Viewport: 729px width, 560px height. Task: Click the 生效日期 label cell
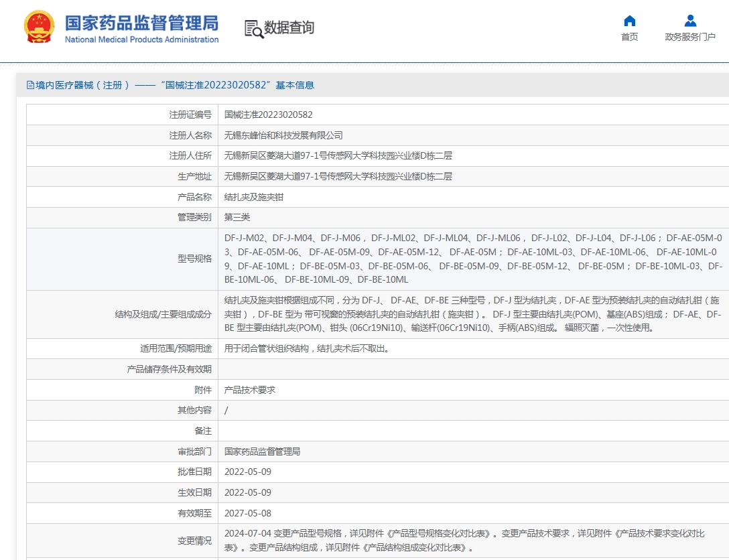[122, 492]
